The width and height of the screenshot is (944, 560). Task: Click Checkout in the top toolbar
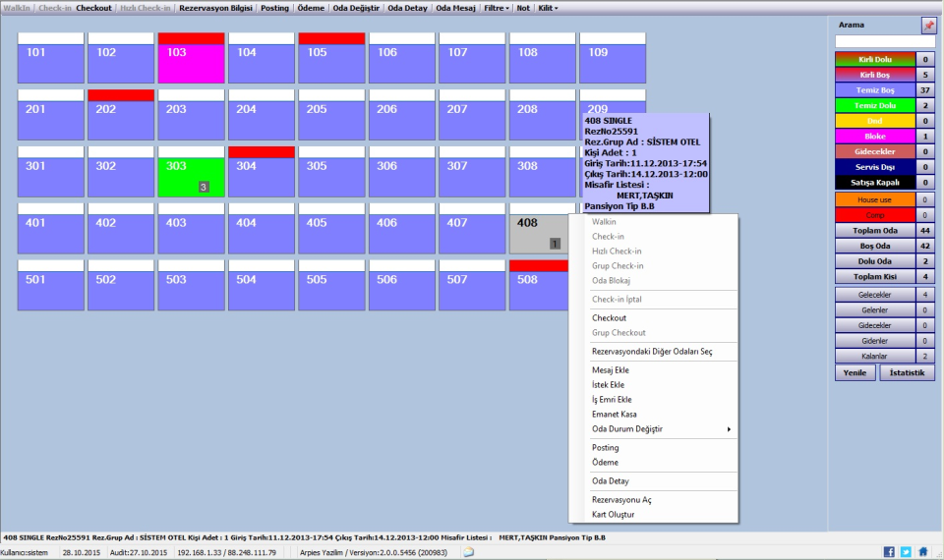tap(94, 8)
